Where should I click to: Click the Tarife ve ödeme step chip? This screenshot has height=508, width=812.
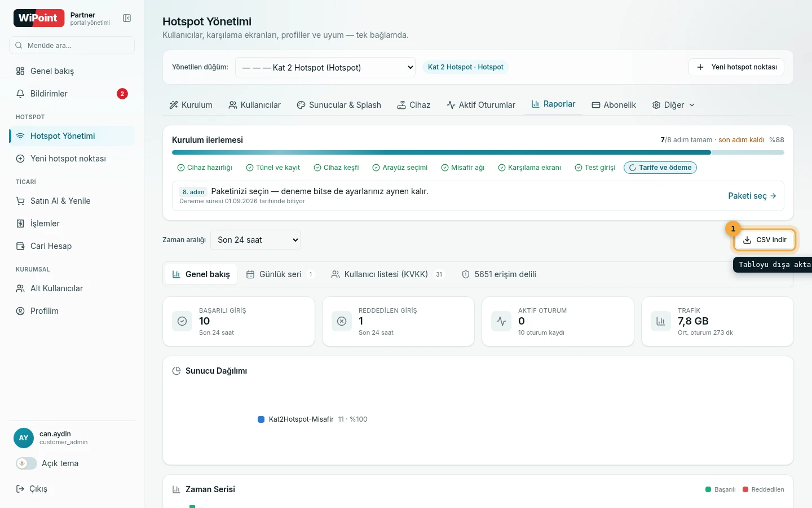660,168
